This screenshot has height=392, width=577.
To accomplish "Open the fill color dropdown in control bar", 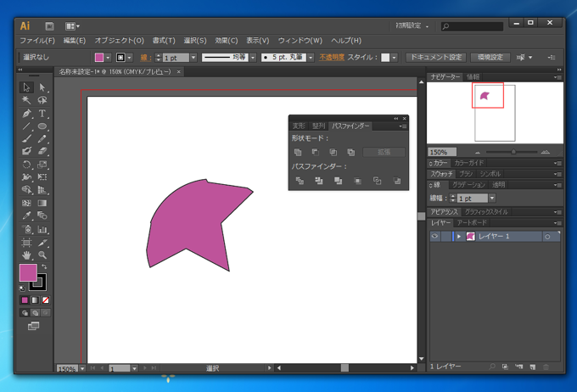I will 109,58.
